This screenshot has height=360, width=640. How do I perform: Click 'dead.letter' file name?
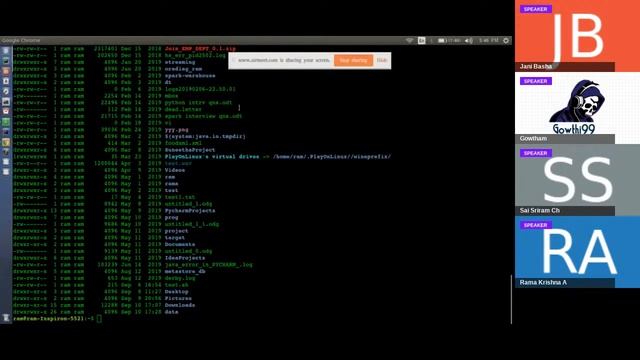pyautogui.click(x=183, y=109)
